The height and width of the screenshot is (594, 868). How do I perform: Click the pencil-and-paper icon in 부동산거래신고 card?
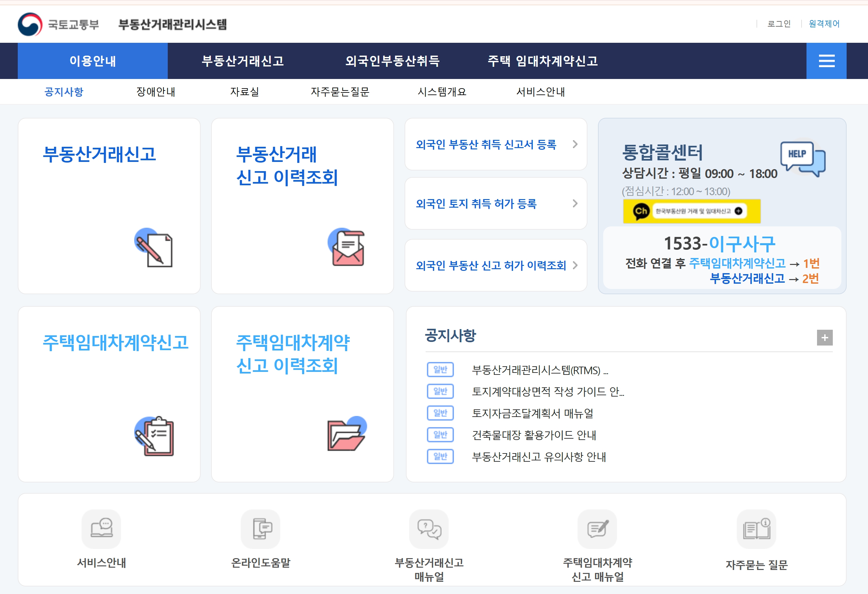pyautogui.click(x=154, y=247)
